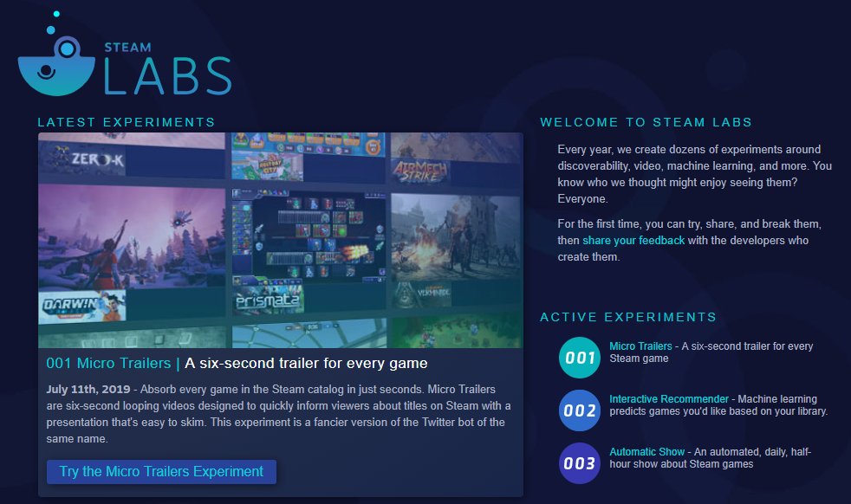Click the 'ACTIVE EXPERIMENTS' heading
The height and width of the screenshot is (504, 851).
(x=628, y=317)
